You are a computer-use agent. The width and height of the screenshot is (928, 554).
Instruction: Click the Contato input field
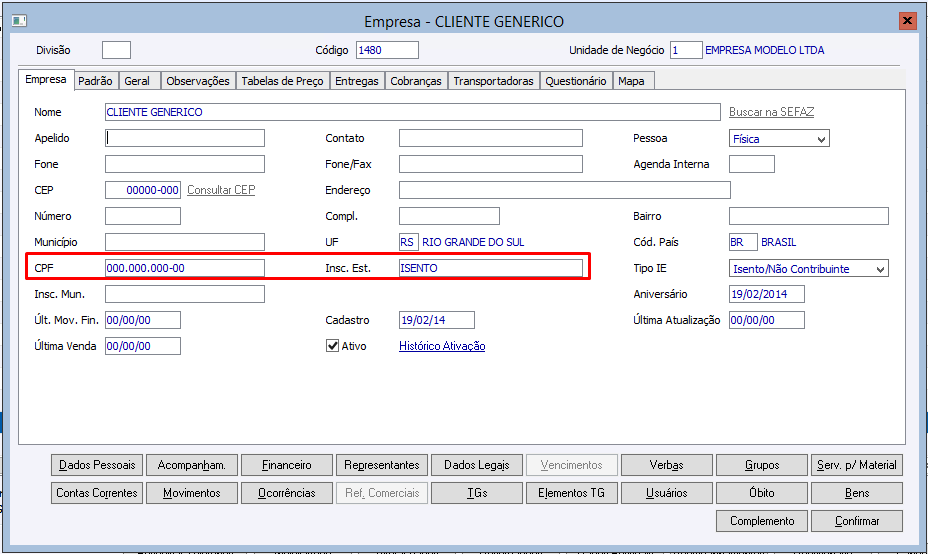[x=491, y=138]
